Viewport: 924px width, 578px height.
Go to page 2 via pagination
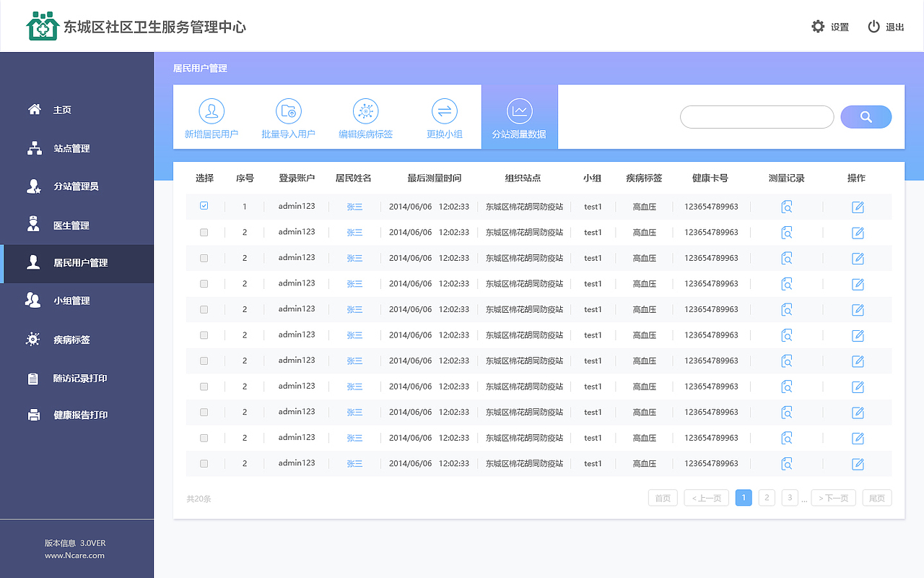coord(767,497)
